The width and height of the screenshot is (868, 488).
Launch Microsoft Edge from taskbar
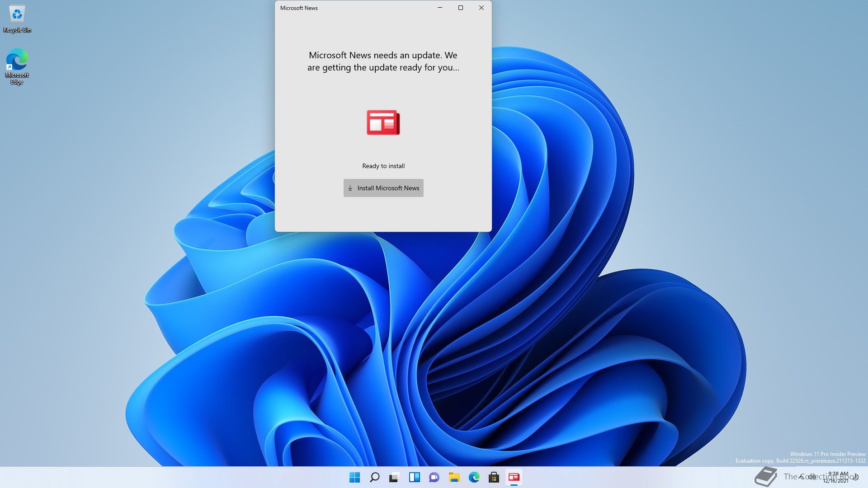click(x=474, y=477)
